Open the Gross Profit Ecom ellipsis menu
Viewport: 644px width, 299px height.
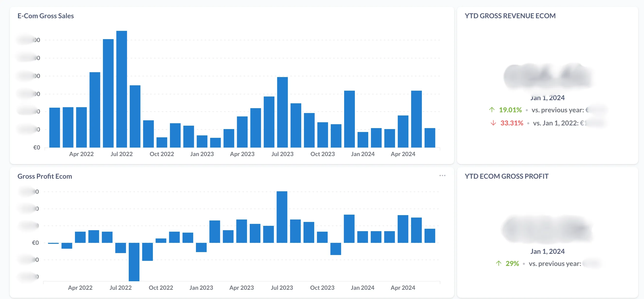tap(442, 176)
